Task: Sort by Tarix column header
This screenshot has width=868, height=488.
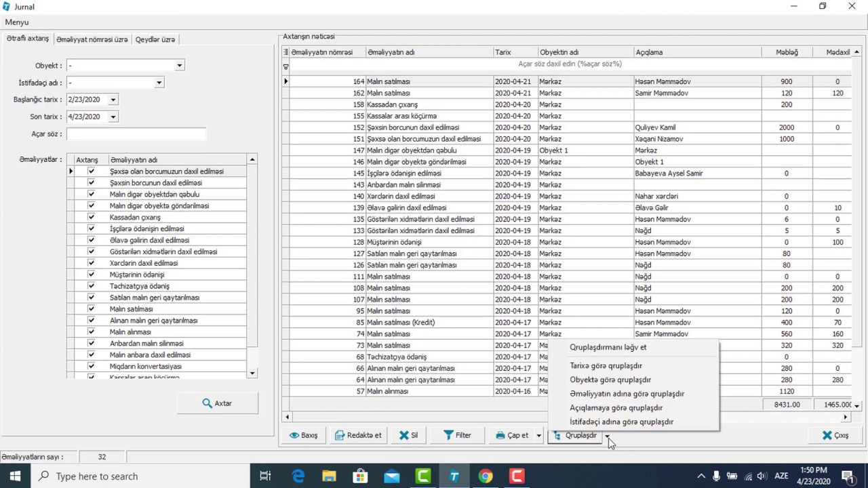Action: pyautogui.click(x=515, y=52)
